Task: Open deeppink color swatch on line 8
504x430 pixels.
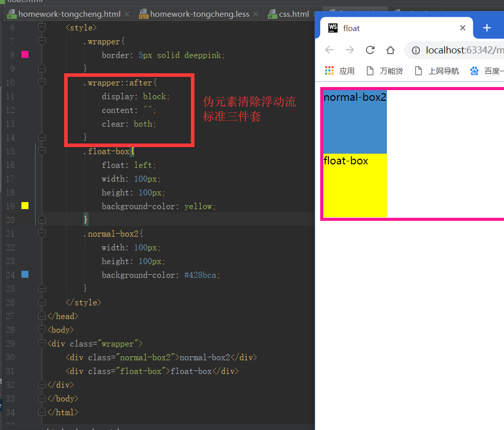Action: tap(25, 54)
